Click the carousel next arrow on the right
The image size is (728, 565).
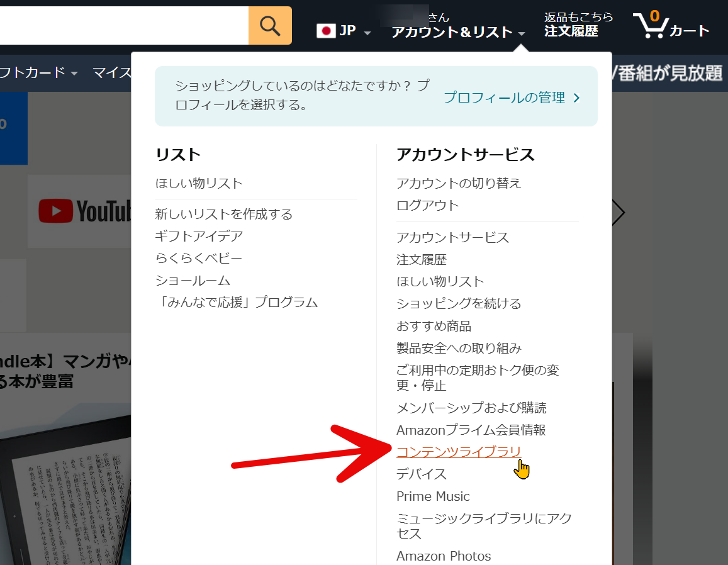click(619, 213)
